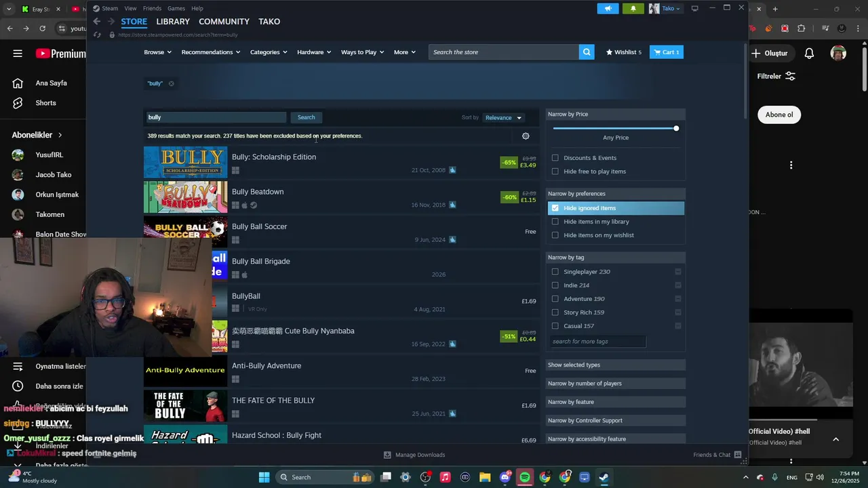This screenshot has width=868, height=488.
Task: Open Chrome extensions puzzle icon
Action: pos(802,28)
